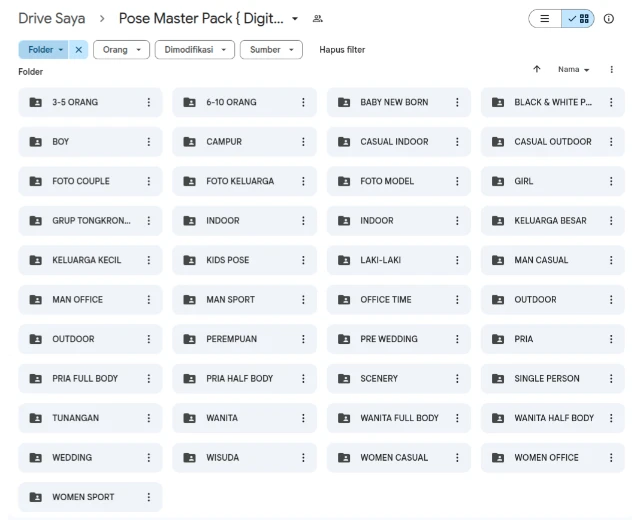Open the PRIA HALF BODY folder
The image size is (640, 520).
[244, 379]
